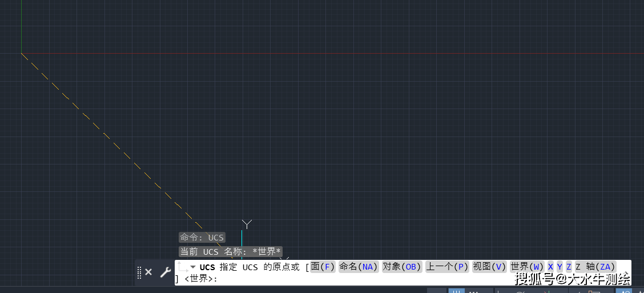Screen dimensions: 644x293
Task: Click the command line grip handle
Action: [x=139, y=272]
